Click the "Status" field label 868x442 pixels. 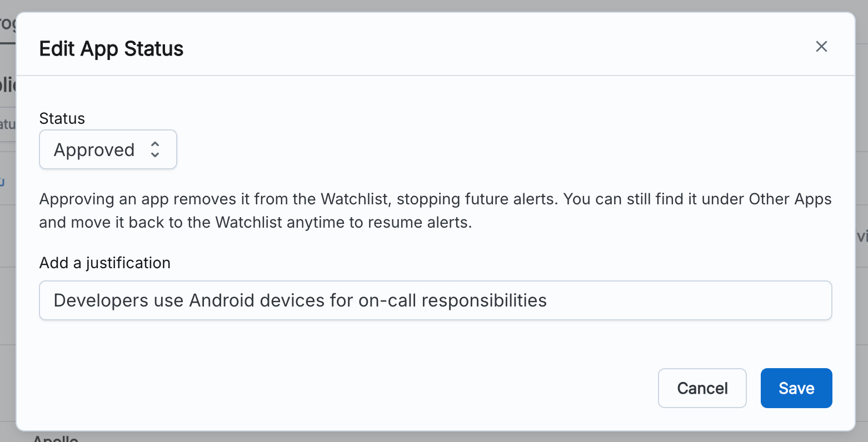click(62, 118)
